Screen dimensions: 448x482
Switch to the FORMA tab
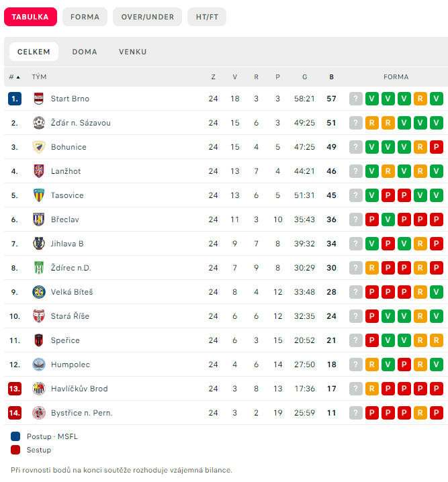pos(85,17)
